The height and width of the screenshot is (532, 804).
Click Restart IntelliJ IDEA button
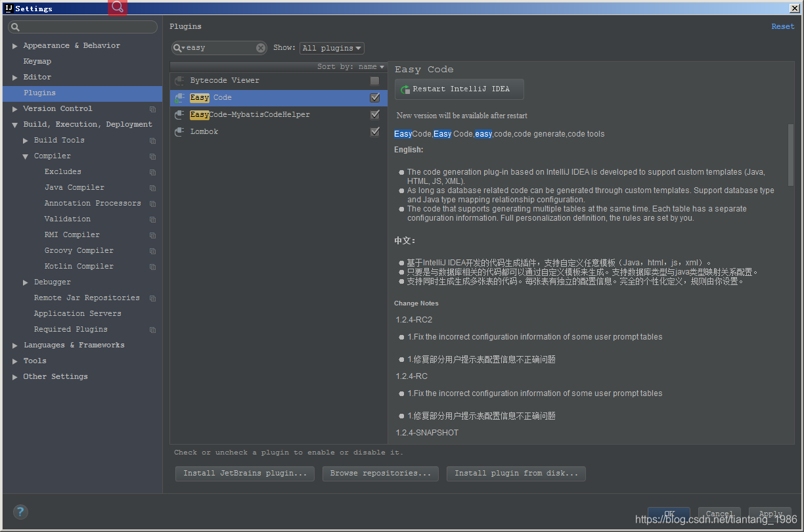pos(460,89)
